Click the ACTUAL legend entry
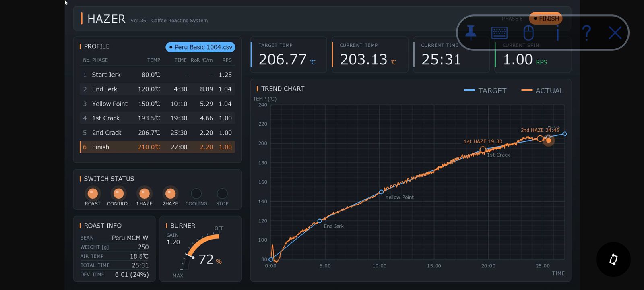 click(542, 91)
